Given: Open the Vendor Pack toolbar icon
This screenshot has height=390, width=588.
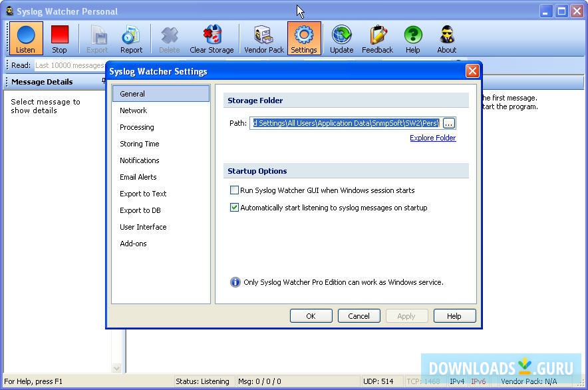Looking at the screenshot, I should tap(263, 38).
